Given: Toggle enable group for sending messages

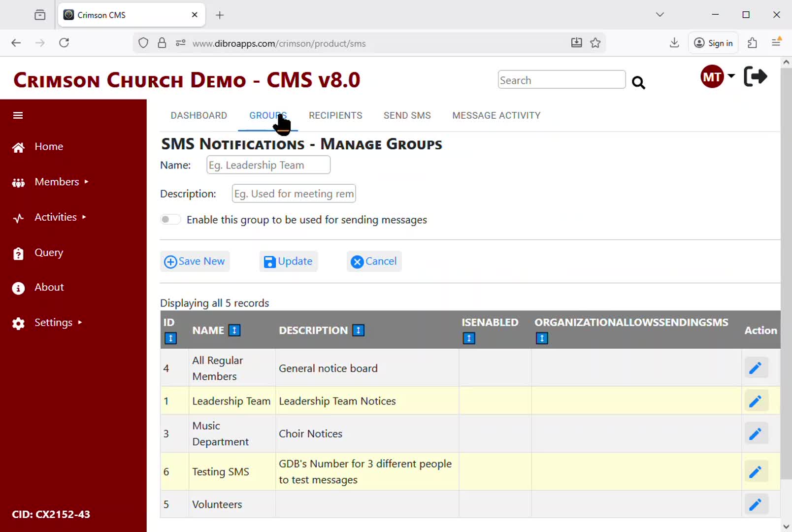Looking at the screenshot, I should (170, 220).
